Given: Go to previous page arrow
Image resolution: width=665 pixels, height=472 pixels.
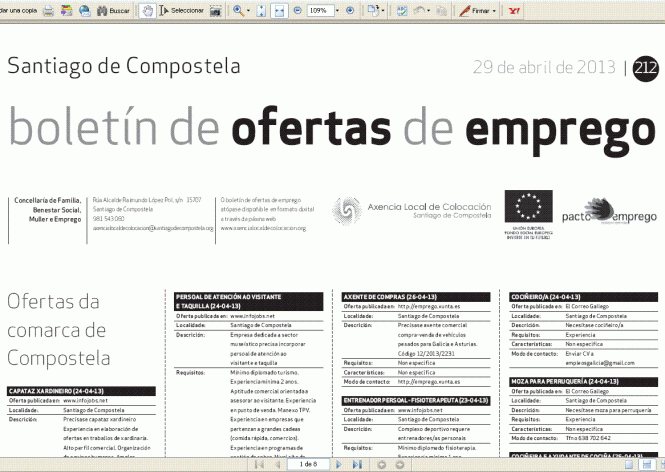Looking at the screenshot, I should click(x=278, y=464).
